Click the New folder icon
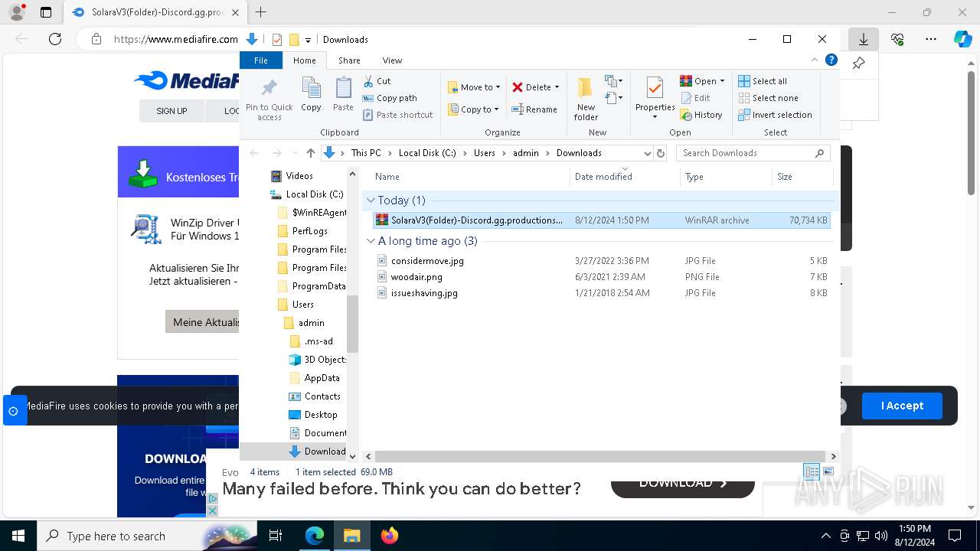This screenshot has height=551, width=980. click(586, 98)
